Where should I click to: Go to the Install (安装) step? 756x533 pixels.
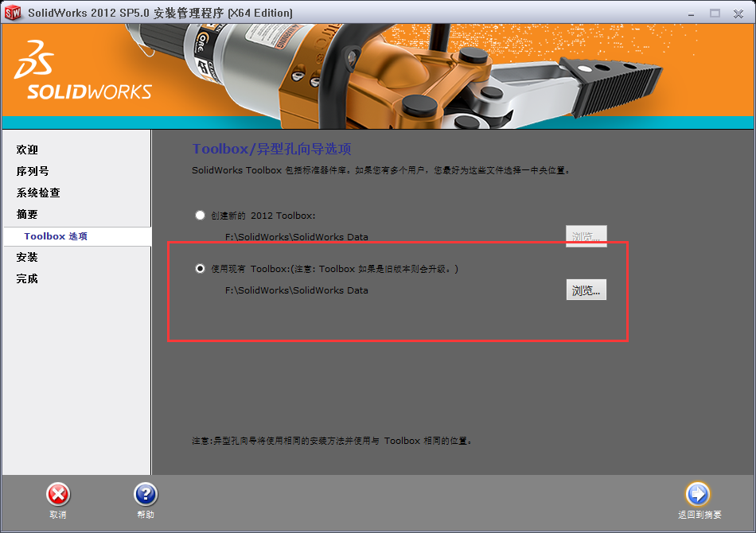(x=27, y=257)
